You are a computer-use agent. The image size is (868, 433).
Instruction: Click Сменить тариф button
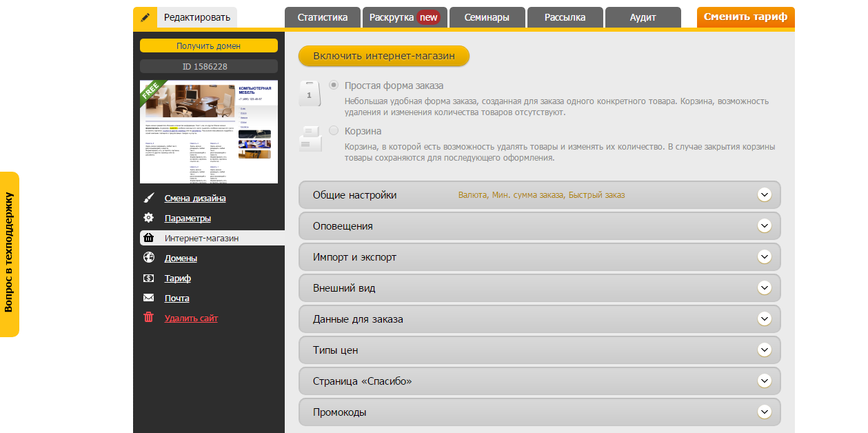(x=745, y=17)
